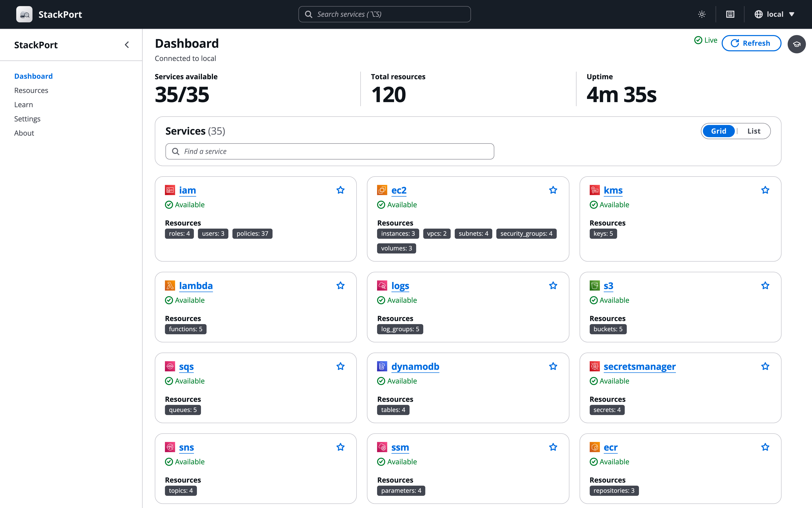Click the 'repositories: 3' badge
This screenshot has height=508, width=812.
[614, 491]
